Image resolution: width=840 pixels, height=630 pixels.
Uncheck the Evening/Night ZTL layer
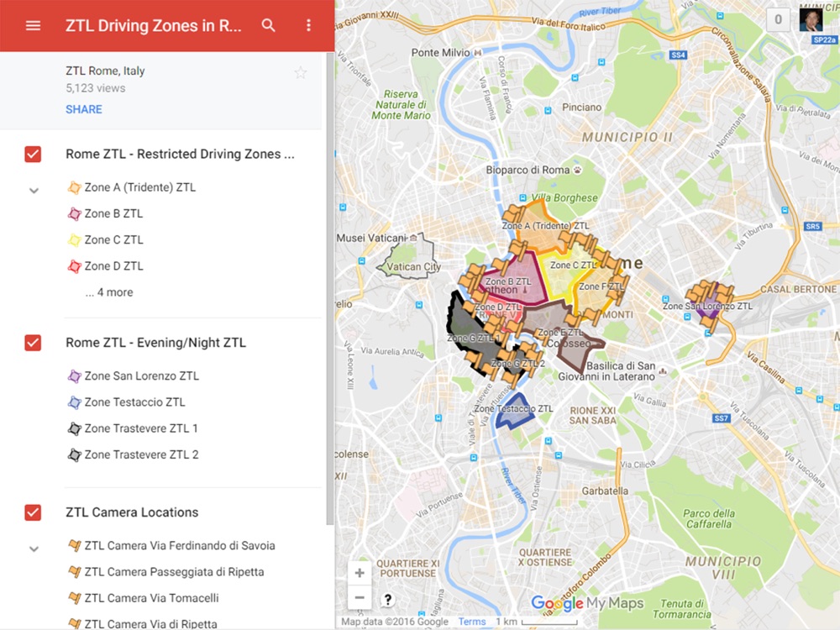[34, 343]
